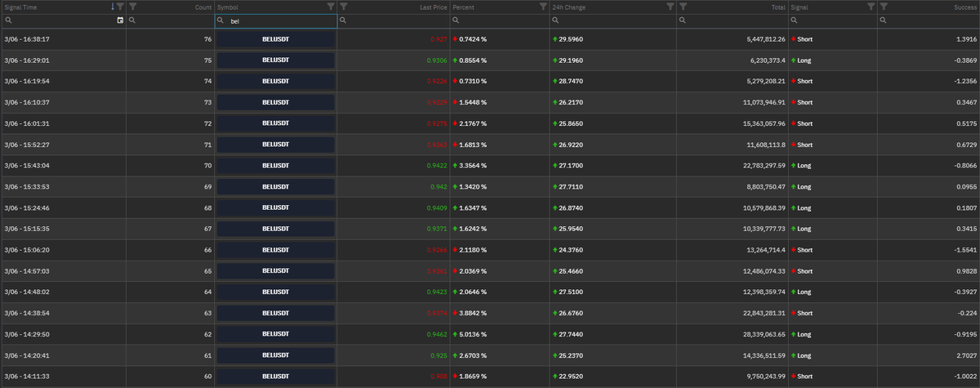
Task: Click BELUSDT button in row count 75
Action: coord(276,60)
